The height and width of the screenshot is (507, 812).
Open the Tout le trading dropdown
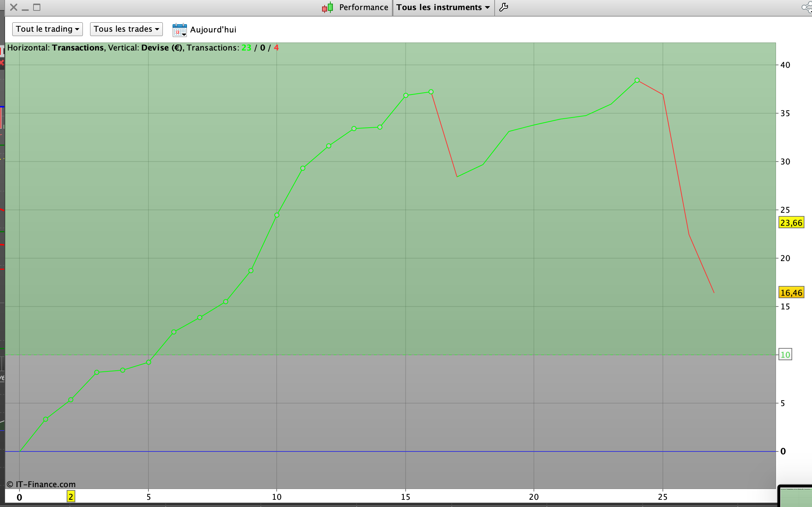tap(48, 29)
